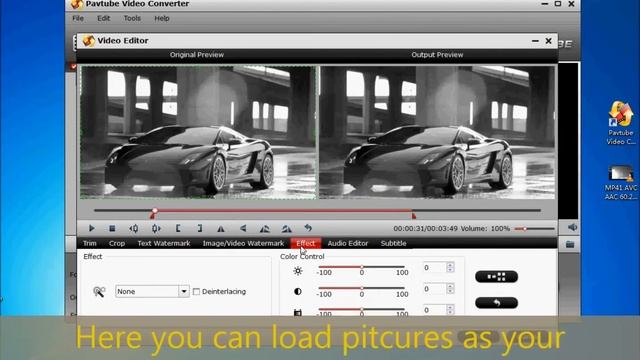
Task: Click the undo arrow in playback toolbar
Action: (308, 228)
